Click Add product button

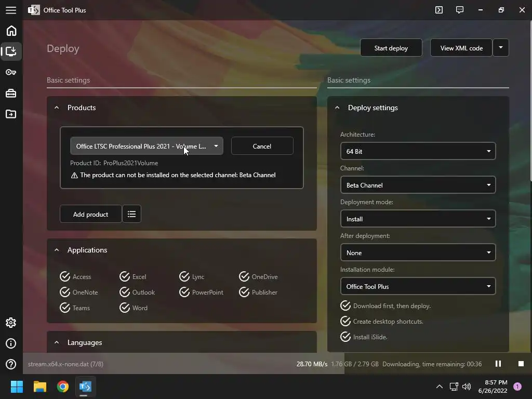tap(90, 214)
